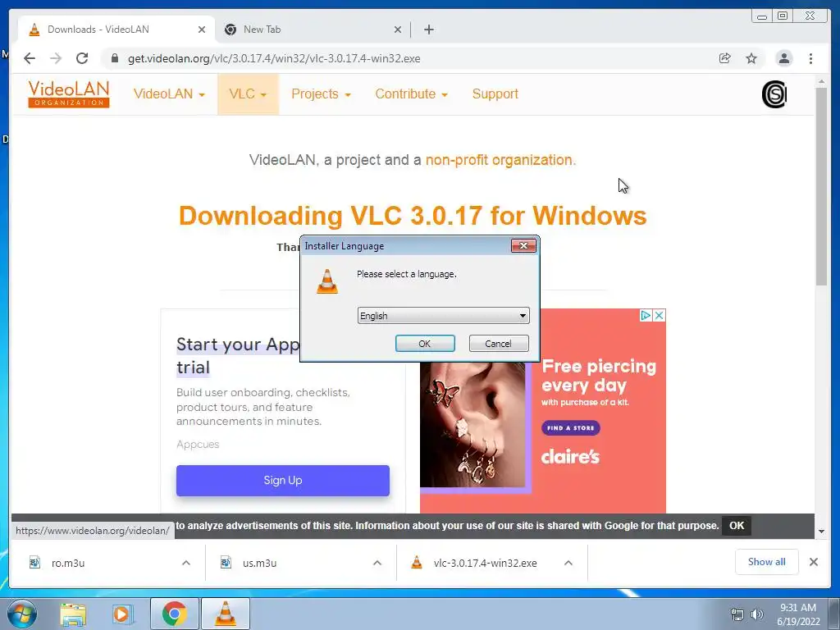This screenshot has height=630, width=840.
Task: Click the padlock site info icon
Action: point(115,58)
